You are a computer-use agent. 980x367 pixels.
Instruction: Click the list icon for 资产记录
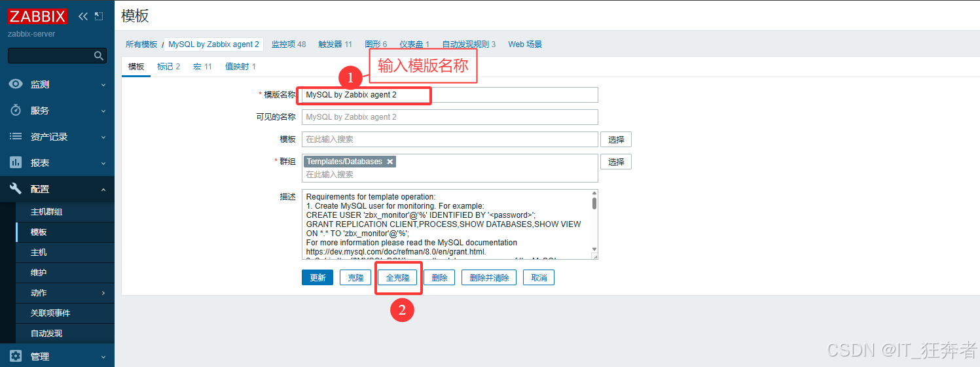click(x=16, y=137)
